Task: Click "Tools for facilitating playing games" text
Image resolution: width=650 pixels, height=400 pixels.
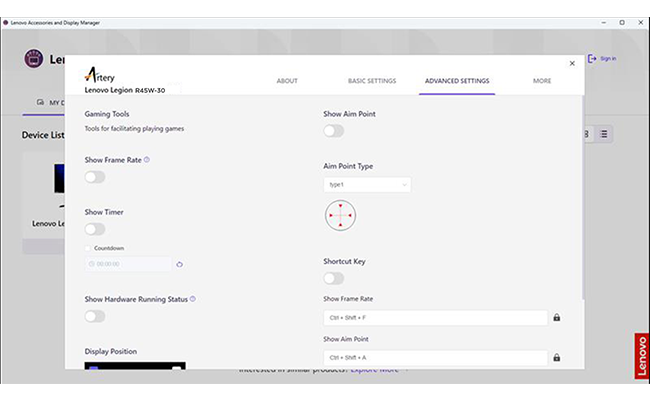Action: (134, 128)
